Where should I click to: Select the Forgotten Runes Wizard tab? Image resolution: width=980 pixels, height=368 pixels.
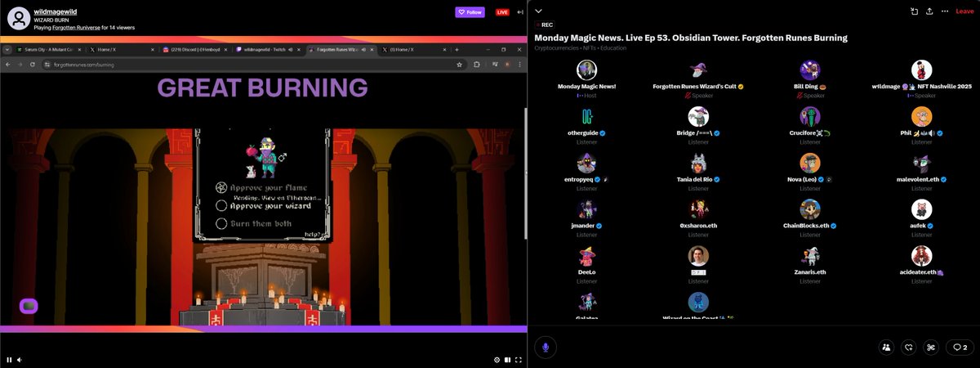[341, 50]
